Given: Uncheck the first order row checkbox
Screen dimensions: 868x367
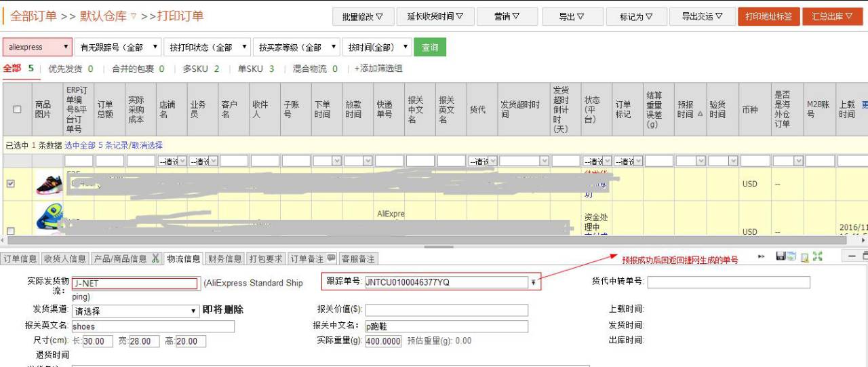Looking at the screenshot, I should 10,183.
